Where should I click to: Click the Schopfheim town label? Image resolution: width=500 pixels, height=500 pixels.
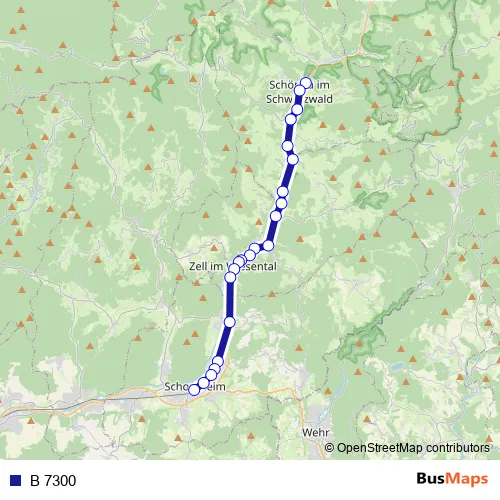click(195, 387)
